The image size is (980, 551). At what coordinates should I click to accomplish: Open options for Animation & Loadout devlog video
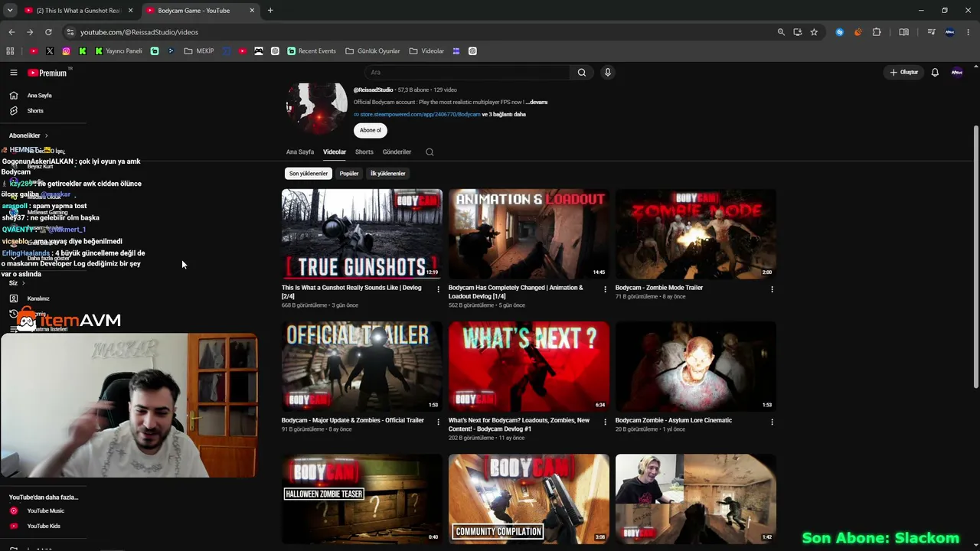coord(605,289)
